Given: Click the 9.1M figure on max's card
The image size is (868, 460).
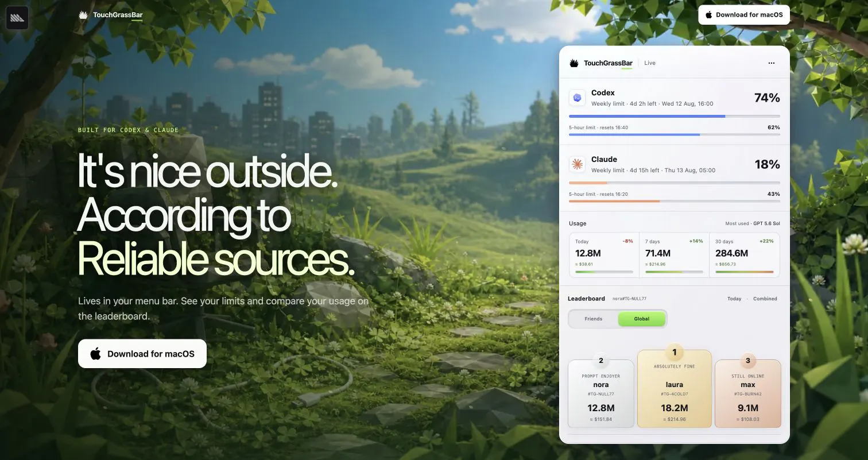Looking at the screenshot, I should 748,408.
